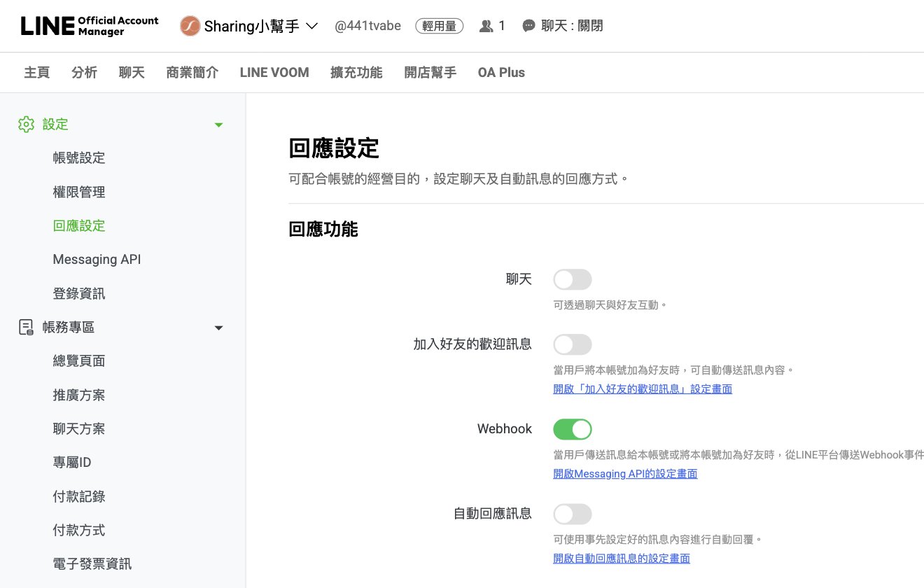Viewport: 924px width, 588px height.
Task: Select 回應設定 in the sidebar
Action: 79,225
